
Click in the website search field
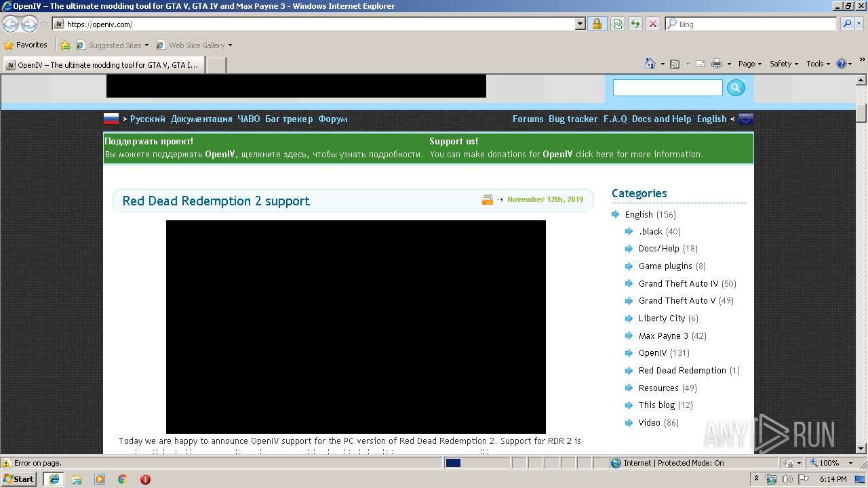668,88
